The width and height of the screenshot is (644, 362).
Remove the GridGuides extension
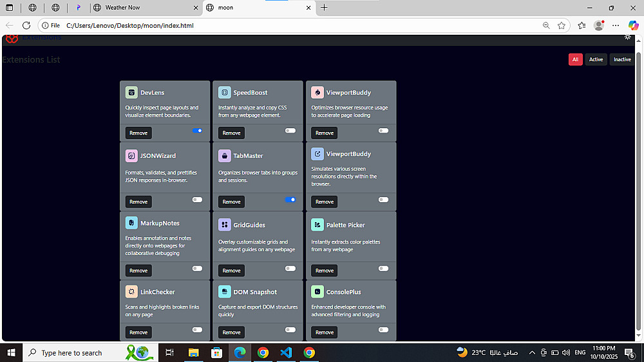click(231, 271)
